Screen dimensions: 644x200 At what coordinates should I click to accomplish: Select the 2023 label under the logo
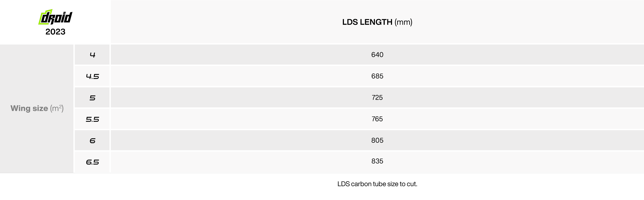point(55,32)
